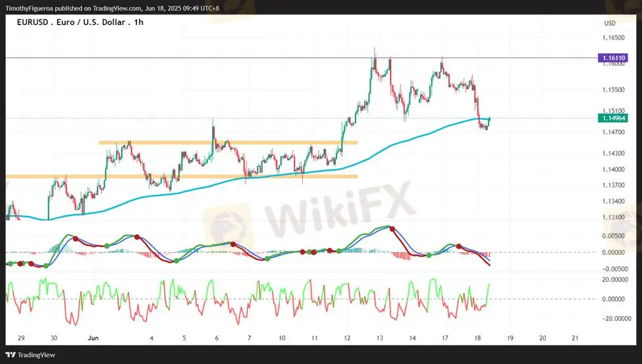642x364 pixels.
Task: Click the 0.00000 label in the MACD panel
Action: click(613, 253)
